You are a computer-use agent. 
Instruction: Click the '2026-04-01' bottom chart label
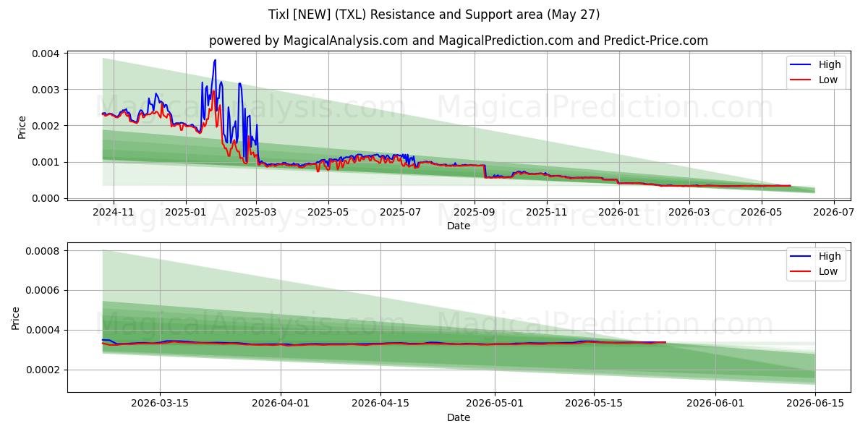click(281, 404)
